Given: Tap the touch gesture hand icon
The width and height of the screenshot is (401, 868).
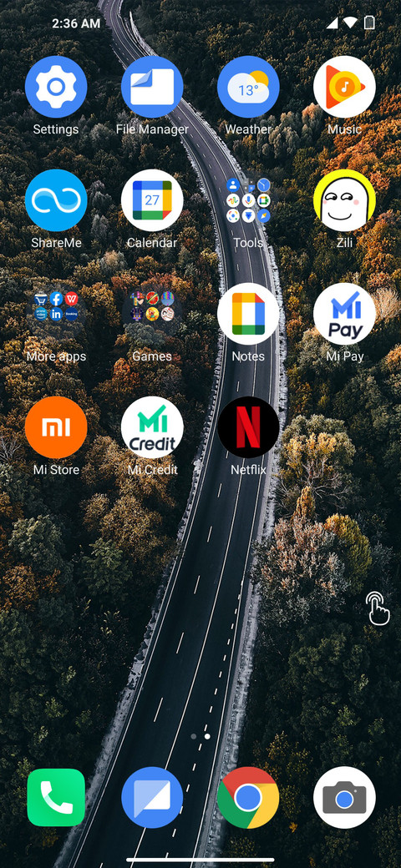Looking at the screenshot, I should 378,608.
